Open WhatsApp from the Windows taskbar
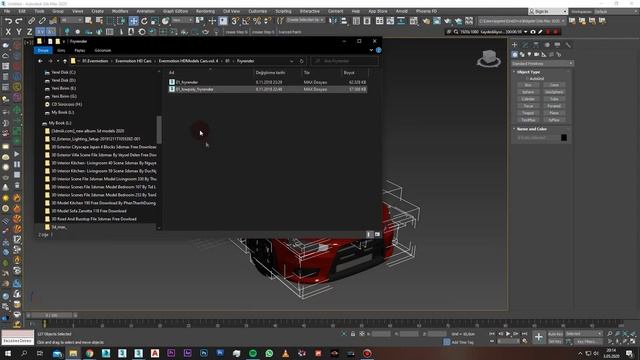 click(269, 353)
